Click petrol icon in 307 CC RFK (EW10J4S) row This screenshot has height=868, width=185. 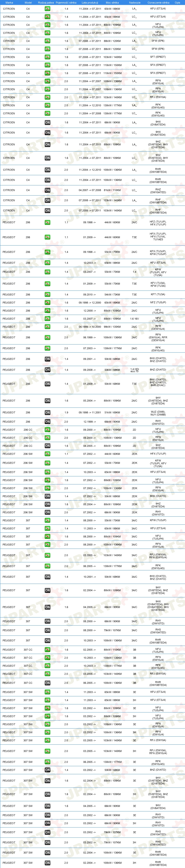coord(48,666)
